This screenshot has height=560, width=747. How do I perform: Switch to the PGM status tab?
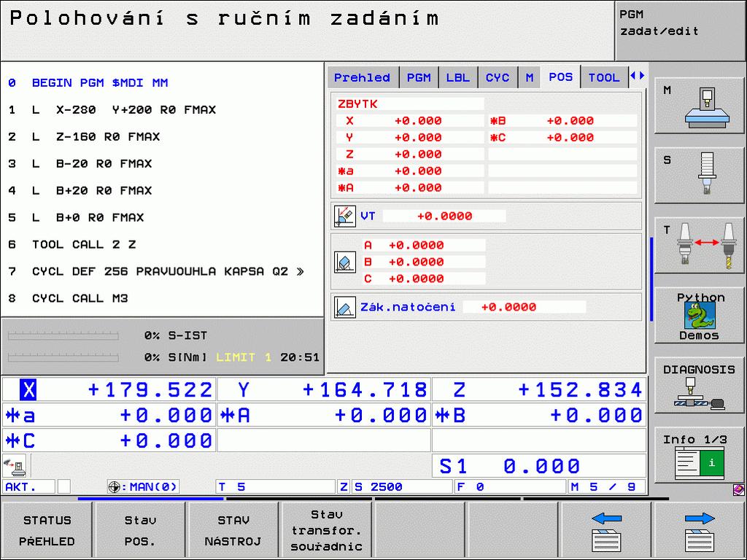[419, 77]
